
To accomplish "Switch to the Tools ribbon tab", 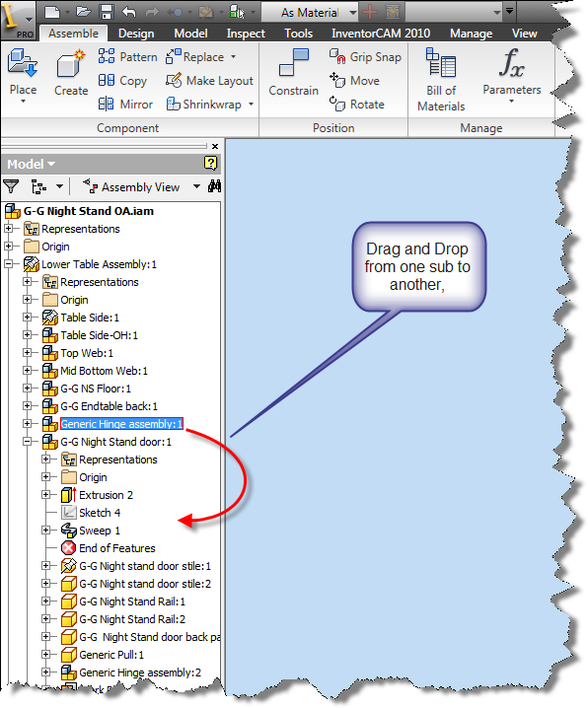I will pyautogui.click(x=298, y=34).
